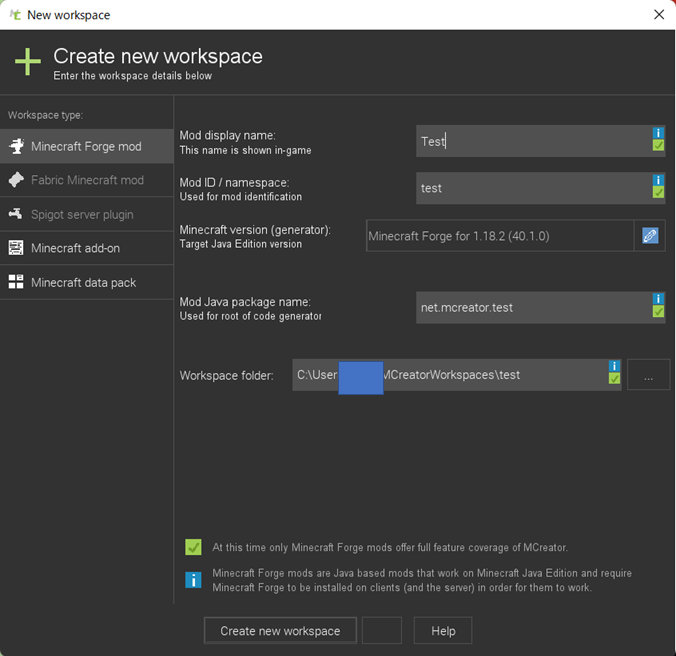Browse for workspace folder with ellipsis button
This screenshot has width=676, height=656.
(x=648, y=375)
